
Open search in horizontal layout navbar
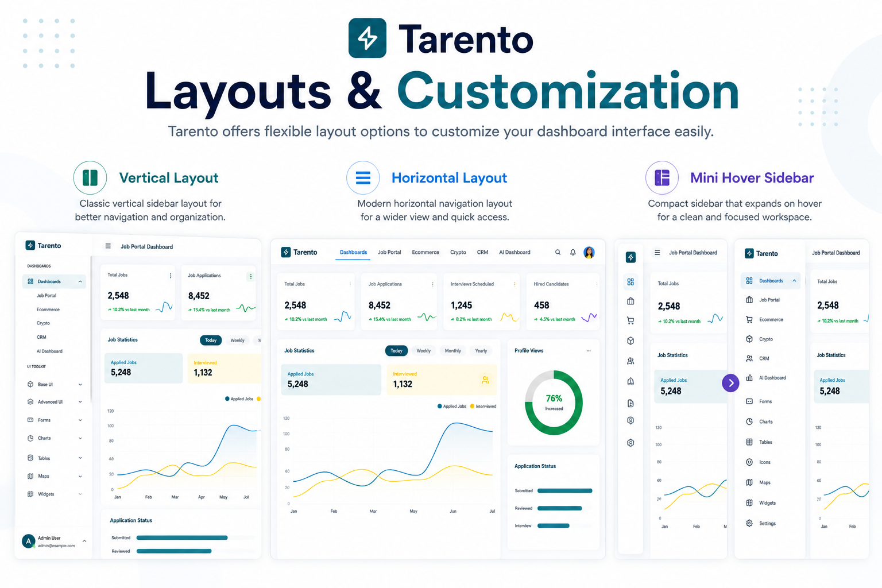pos(558,252)
